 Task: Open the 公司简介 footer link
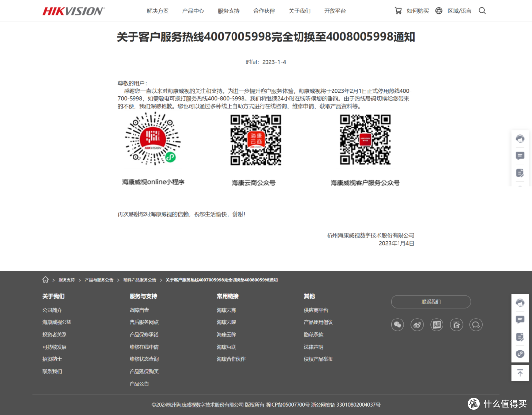pos(52,310)
